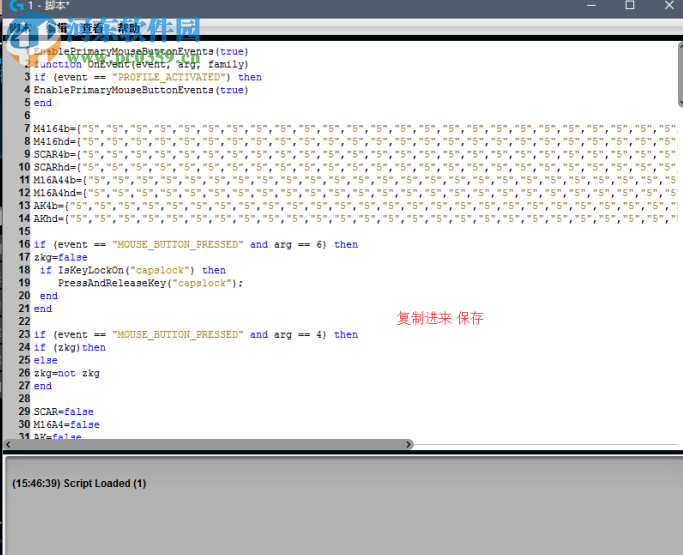683x555 pixels.
Task: Minimize the script editor window
Action: click(x=591, y=5)
